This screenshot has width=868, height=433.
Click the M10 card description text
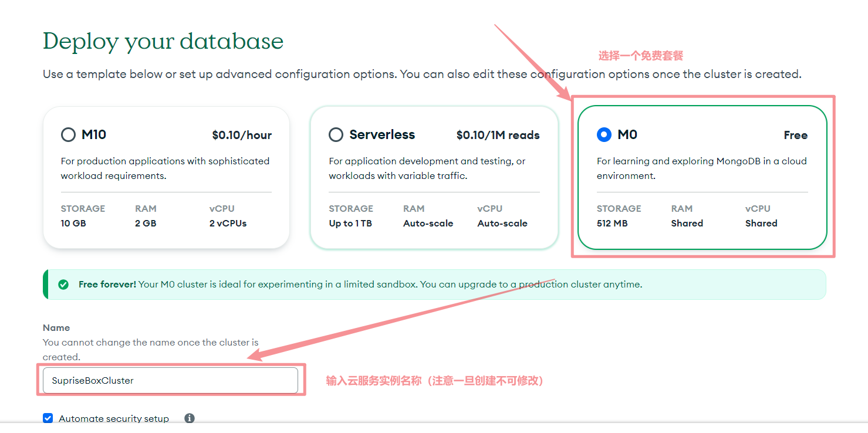(x=165, y=168)
